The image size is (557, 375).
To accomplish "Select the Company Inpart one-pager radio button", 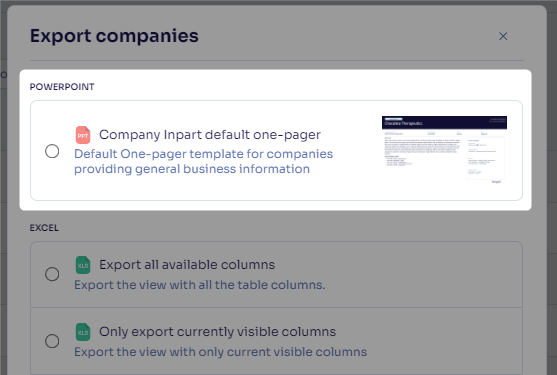I will (x=52, y=151).
